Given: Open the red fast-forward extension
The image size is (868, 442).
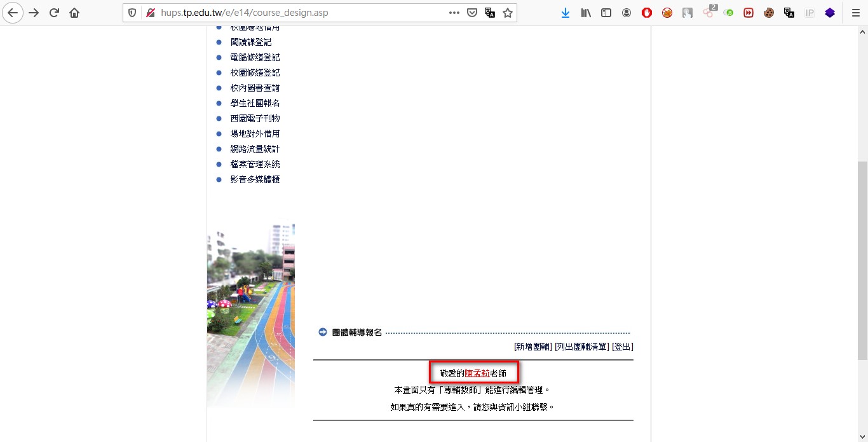Looking at the screenshot, I should pos(749,13).
